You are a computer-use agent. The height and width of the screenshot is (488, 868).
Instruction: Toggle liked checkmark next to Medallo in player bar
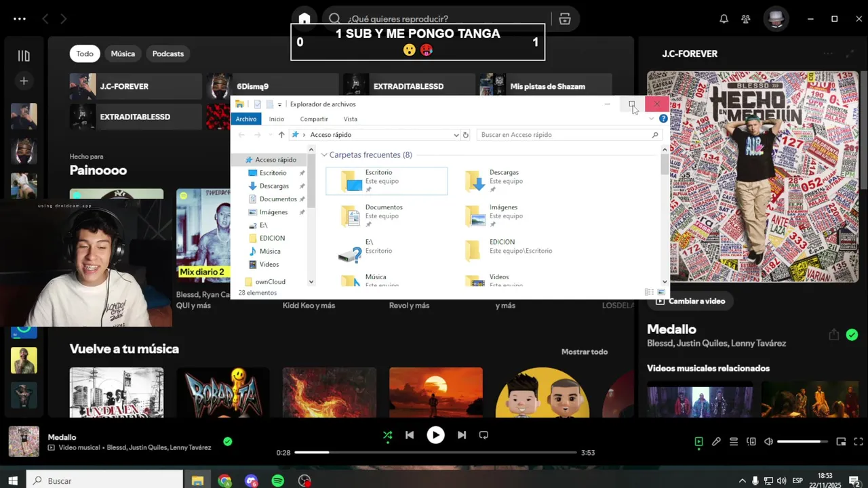tap(228, 441)
